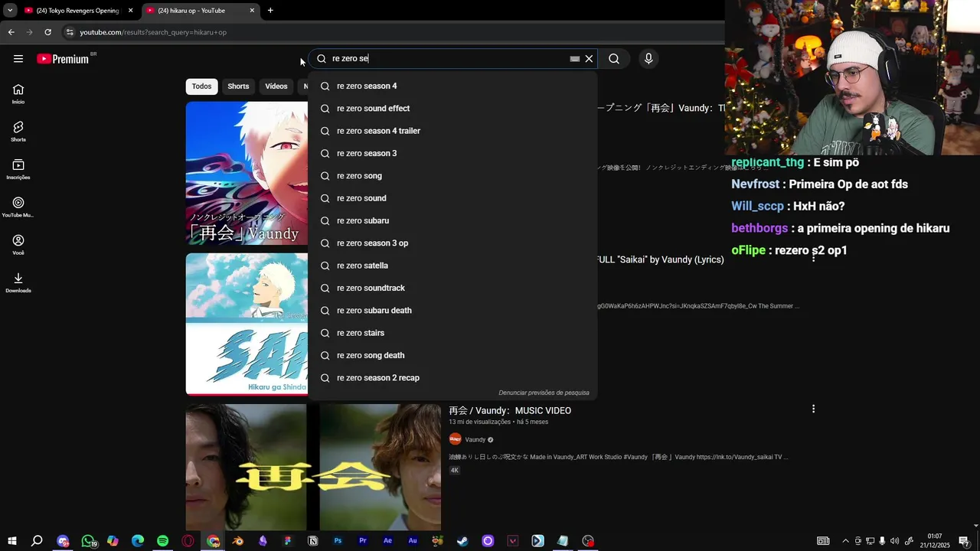This screenshot has width=980, height=551.
Task: Click Denunciar previsões de pesquisa link
Action: click(544, 393)
